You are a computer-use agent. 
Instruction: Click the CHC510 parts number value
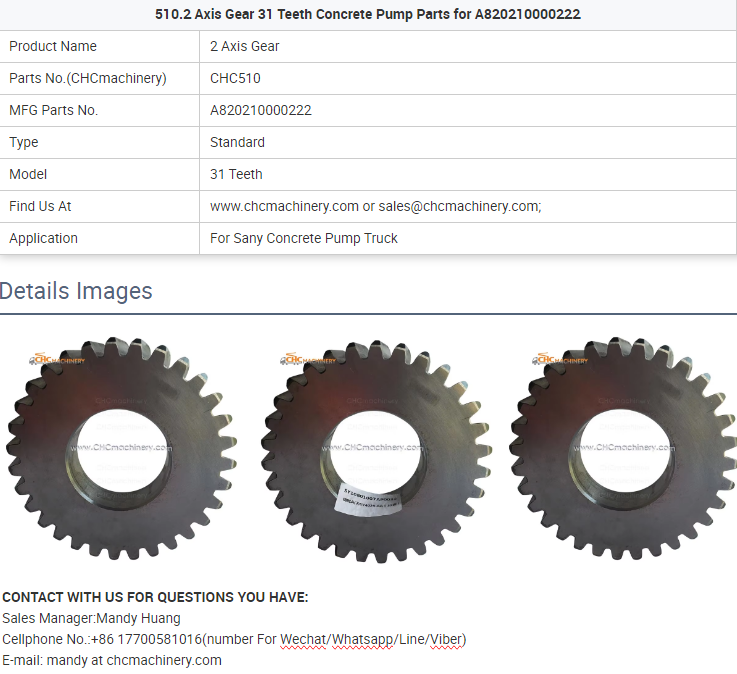(235, 78)
